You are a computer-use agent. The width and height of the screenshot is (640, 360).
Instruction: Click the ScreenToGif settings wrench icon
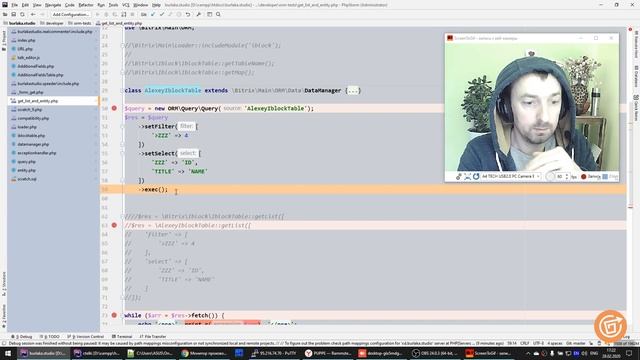459,176
